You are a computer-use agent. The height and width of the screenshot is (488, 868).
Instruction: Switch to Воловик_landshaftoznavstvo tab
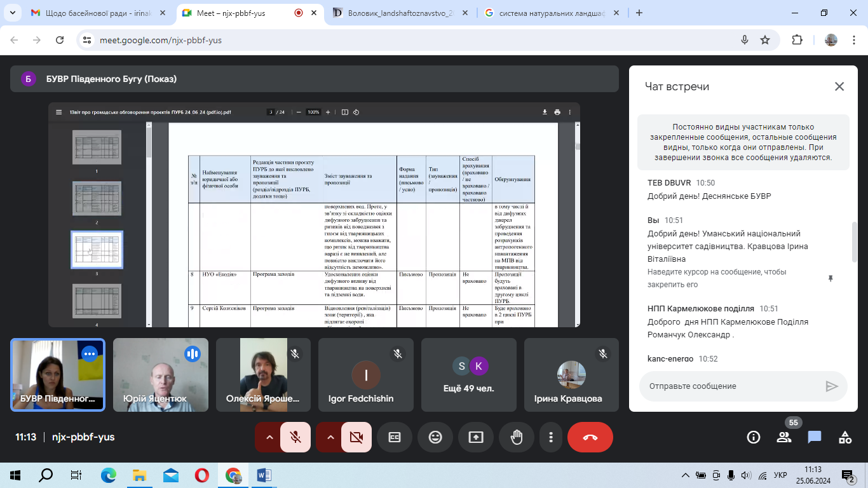point(402,13)
